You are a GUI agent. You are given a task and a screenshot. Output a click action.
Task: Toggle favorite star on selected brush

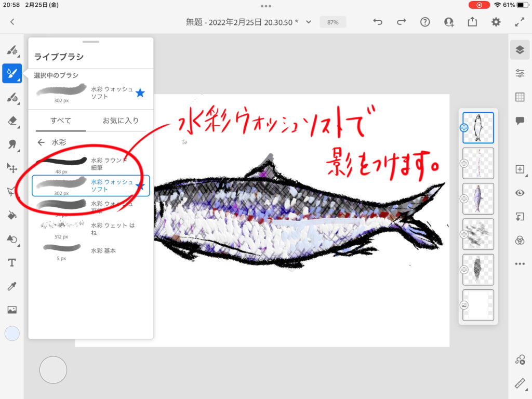[x=140, y=93]
